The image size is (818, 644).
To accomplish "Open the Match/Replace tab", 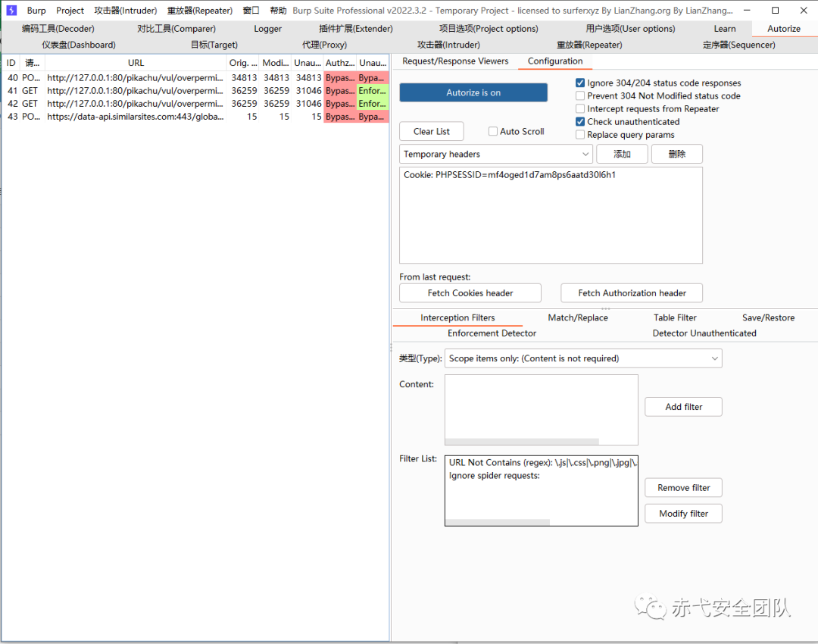I will click(x=577, y=317).
